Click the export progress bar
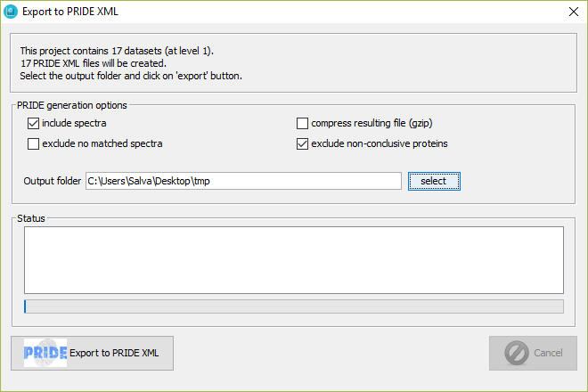This screenshot has height=392, width=588. pyautogui.click(x=294, y=306)
